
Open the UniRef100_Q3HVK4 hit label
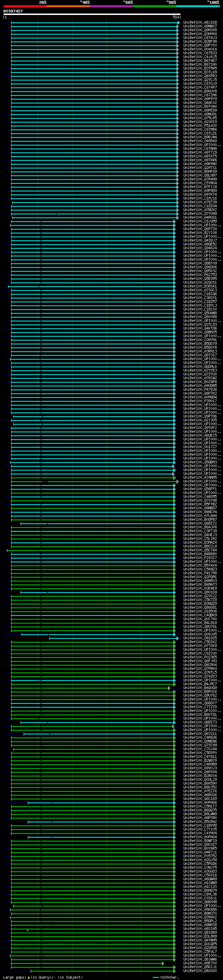click(x=200, y=34)
